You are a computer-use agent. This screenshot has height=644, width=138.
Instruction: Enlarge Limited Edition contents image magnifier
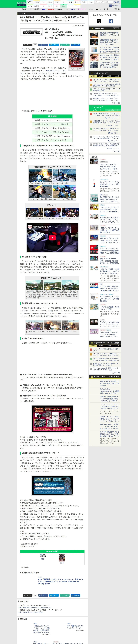72,431
